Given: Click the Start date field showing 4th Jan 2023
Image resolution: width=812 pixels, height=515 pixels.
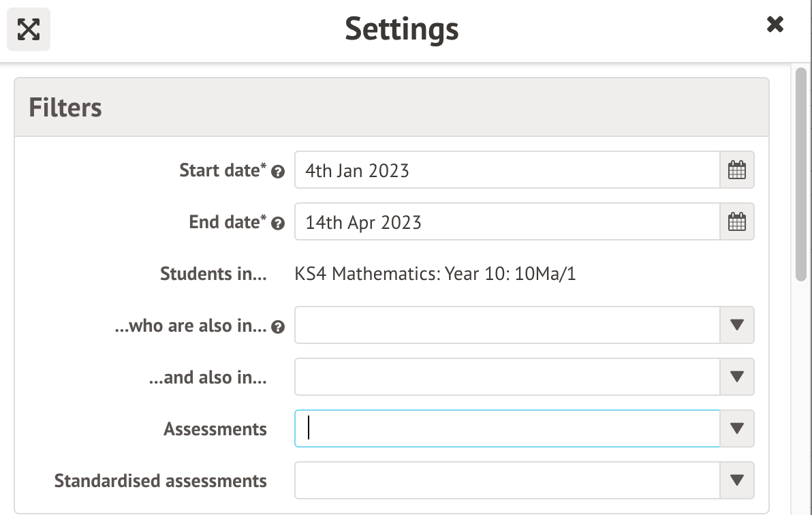Looking at the screenshot, I should click(x=506, y=170).
